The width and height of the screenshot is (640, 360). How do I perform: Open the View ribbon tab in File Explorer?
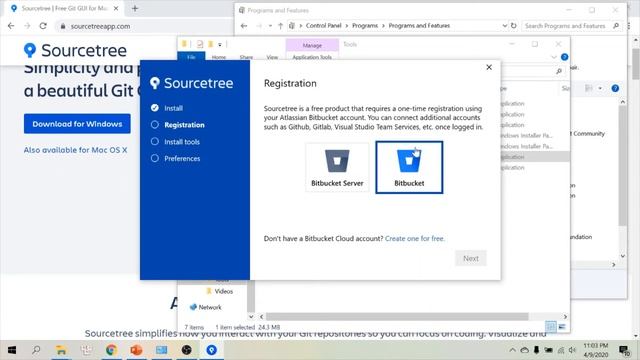(272, 57)
